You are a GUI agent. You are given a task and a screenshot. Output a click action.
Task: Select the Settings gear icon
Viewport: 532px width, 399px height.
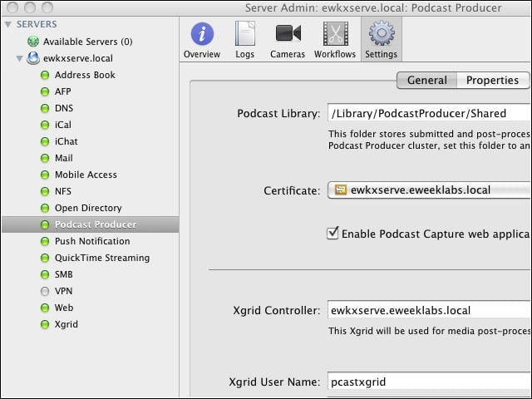point(382,33)
